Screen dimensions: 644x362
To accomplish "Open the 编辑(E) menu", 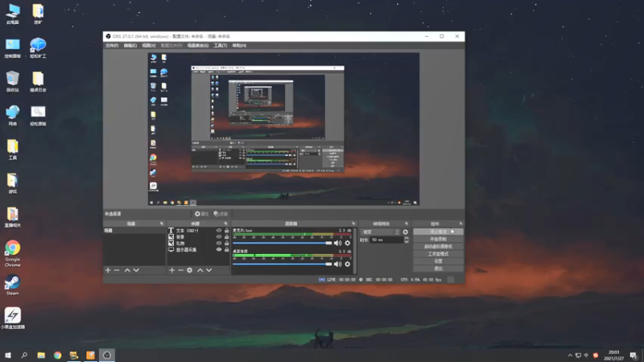I will (x=130, y=46).
